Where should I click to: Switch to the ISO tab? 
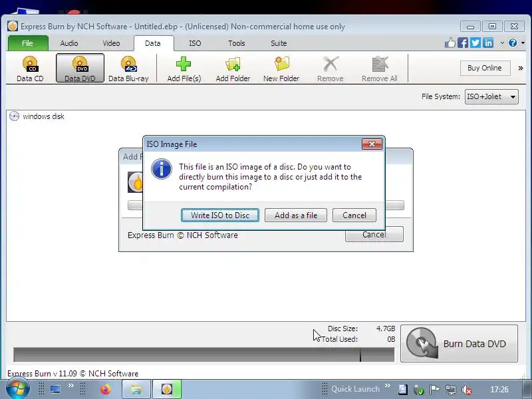click(x=195, y=43)
